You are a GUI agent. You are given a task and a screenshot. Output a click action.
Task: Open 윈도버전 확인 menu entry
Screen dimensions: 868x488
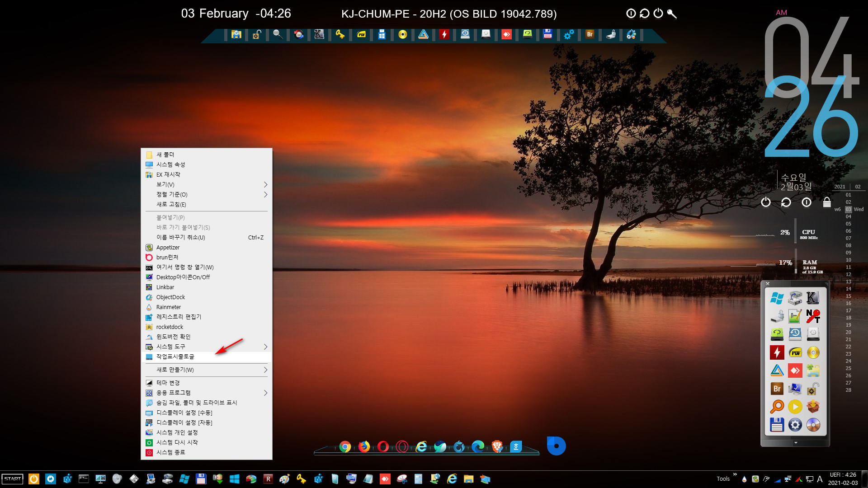[207, 337]
